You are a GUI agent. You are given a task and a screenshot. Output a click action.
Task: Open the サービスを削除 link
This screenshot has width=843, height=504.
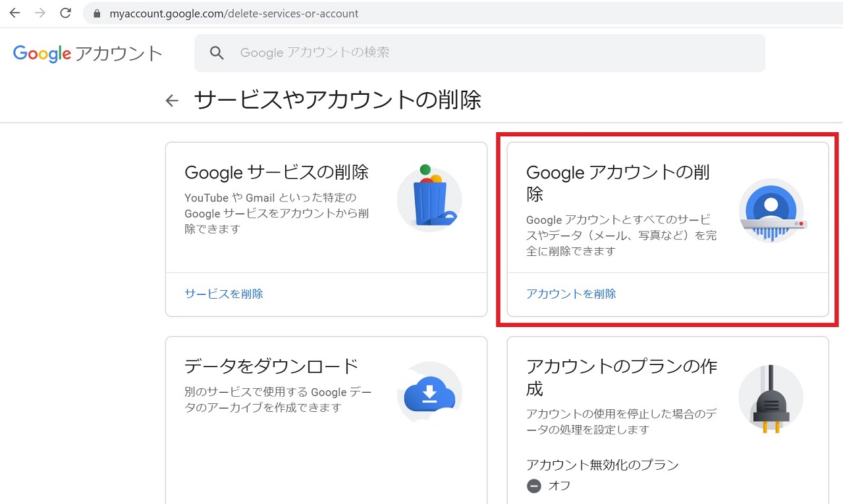tap(224, 294)
